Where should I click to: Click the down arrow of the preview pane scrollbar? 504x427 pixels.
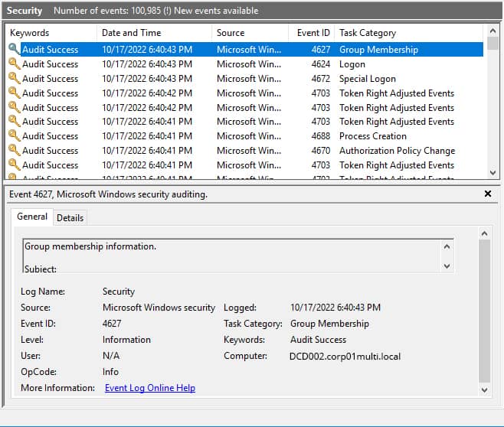[483, 390]
